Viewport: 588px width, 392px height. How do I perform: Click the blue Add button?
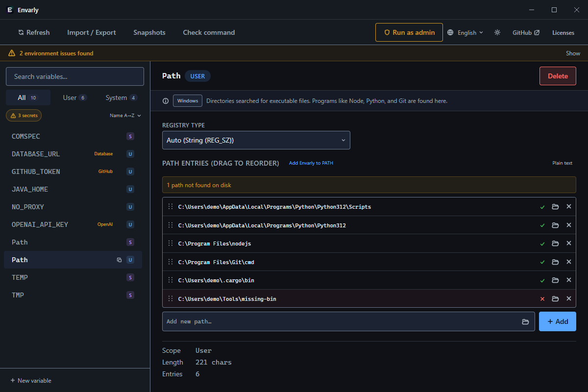(x=558, y=321)
